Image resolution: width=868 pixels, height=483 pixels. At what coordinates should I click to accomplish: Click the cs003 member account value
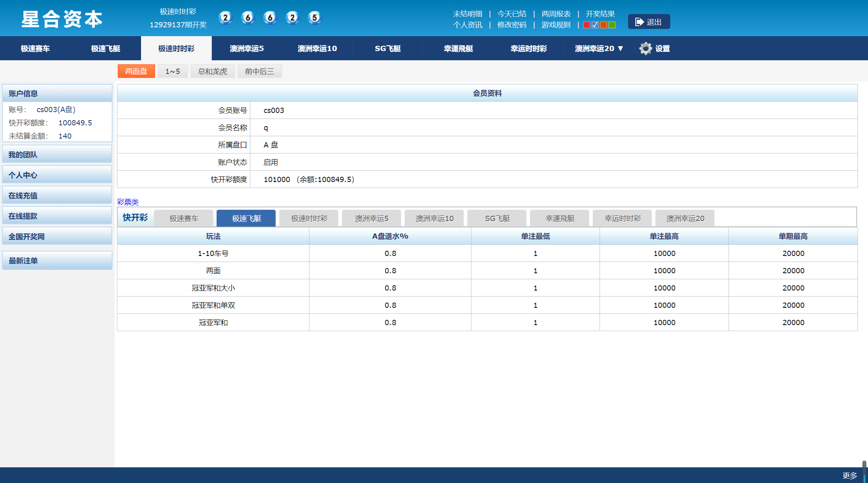(x=274, y=110)
